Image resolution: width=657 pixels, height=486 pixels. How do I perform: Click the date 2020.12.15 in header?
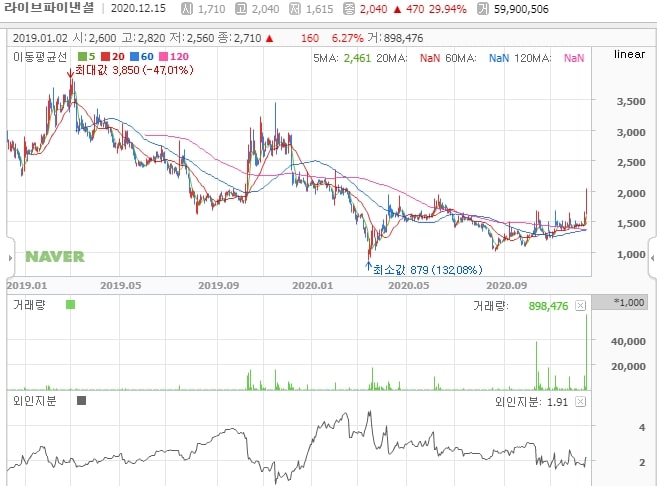coord(138,8)
